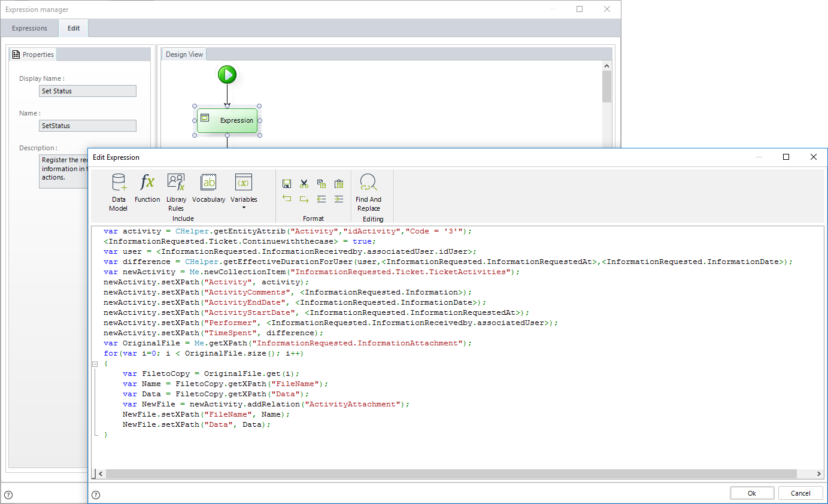Click Ok to confirm the expression
Image resolution: width=828 pixels, height=504 pixels.
pyautogui.click(x=752, y=493)
